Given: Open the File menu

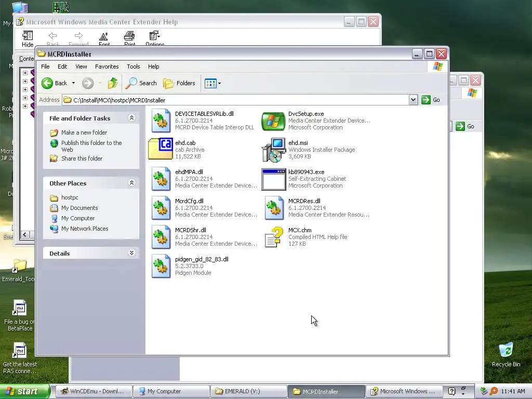Looking at the screenshot, I should click(45, 66).
